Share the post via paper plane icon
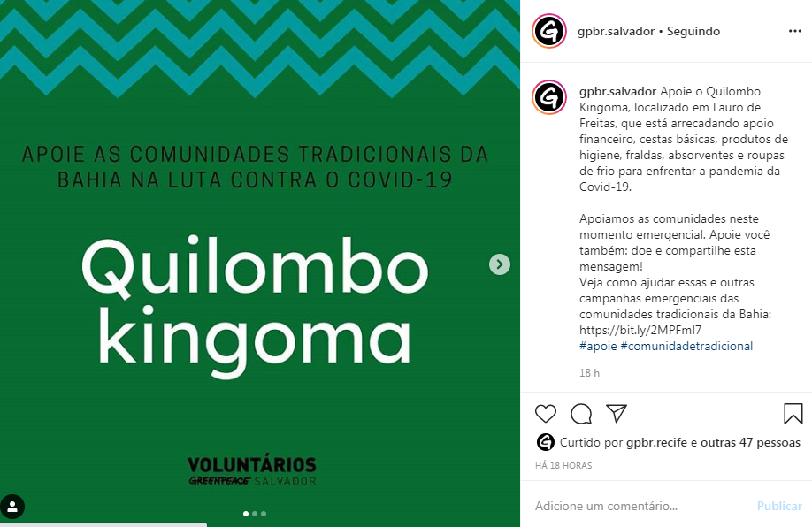 [x=617, y=413]
